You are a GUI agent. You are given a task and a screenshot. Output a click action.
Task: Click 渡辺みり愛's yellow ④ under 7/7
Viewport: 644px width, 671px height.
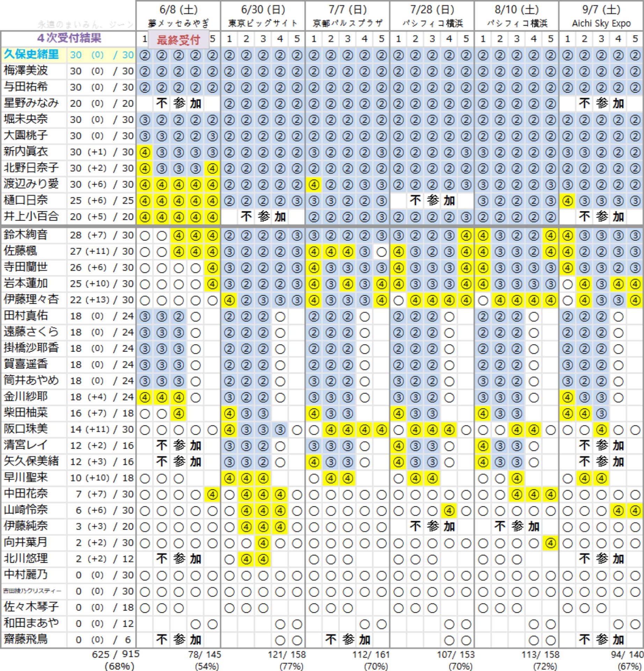(x=314, y=185)
